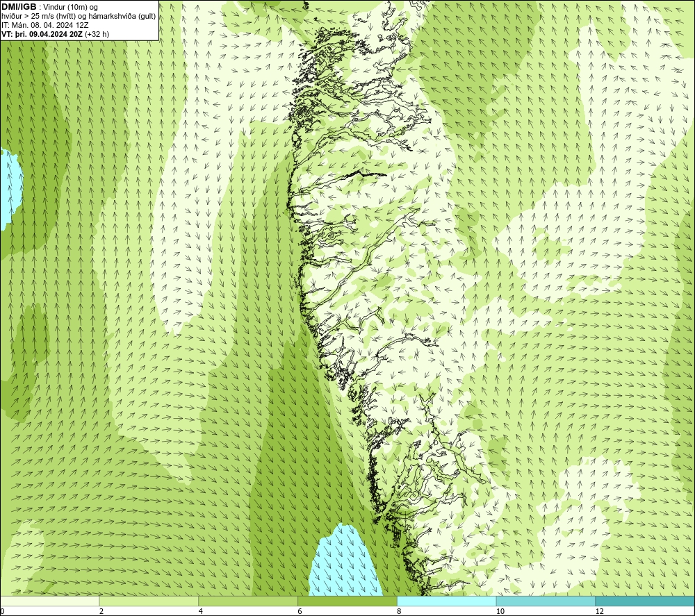The image size is (695, 616).
Task: Click the 2–4 m/s light green legend swatch
Action: [149, 601]
